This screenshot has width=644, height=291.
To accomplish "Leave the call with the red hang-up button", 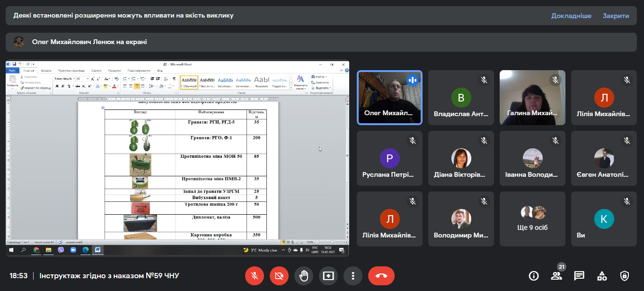I will tap(381, 276).
